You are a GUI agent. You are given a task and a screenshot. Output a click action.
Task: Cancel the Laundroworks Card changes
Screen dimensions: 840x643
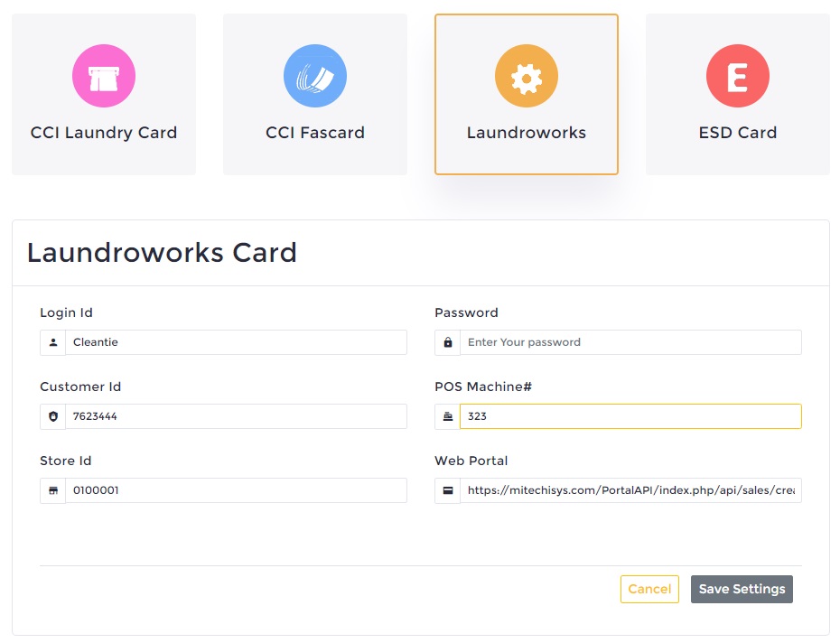click(x=649, y=589)
